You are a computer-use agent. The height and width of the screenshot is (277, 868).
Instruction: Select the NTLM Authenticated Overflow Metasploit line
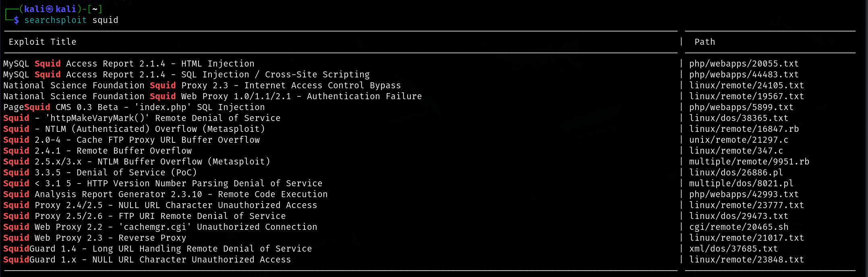(134, 129)
